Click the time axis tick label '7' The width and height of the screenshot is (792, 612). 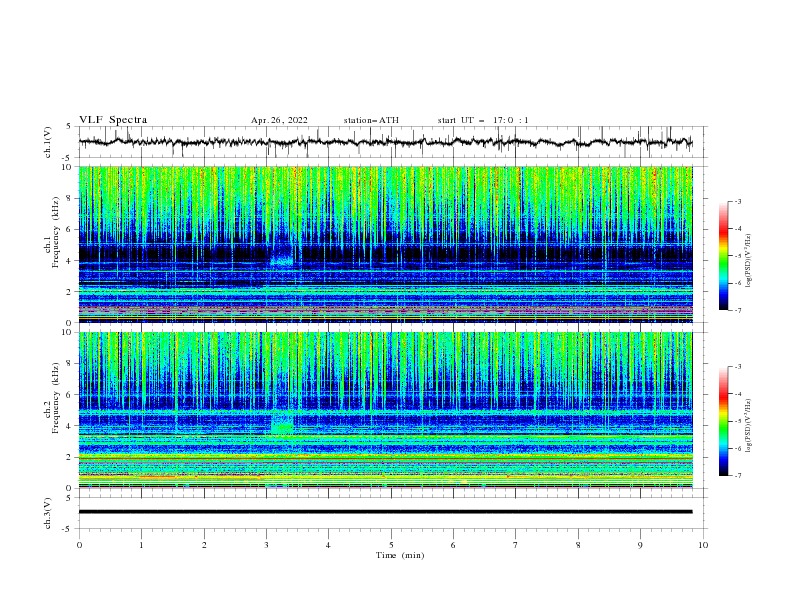[516, 545]
